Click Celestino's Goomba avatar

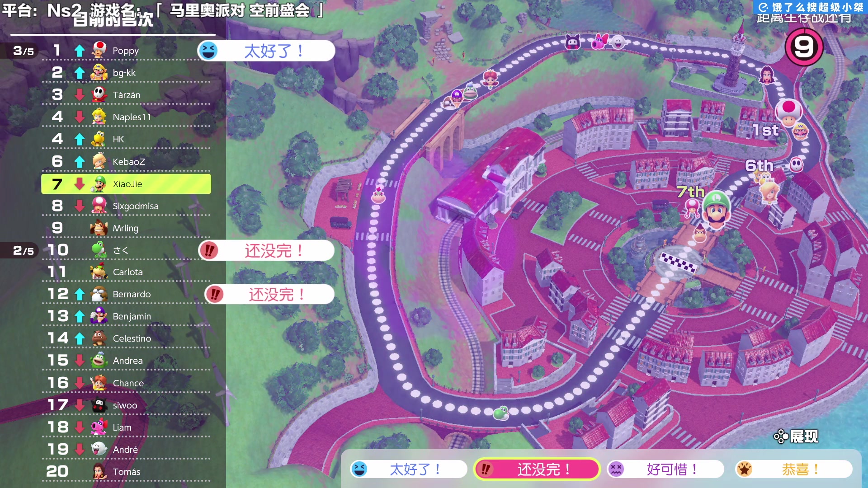99,338
